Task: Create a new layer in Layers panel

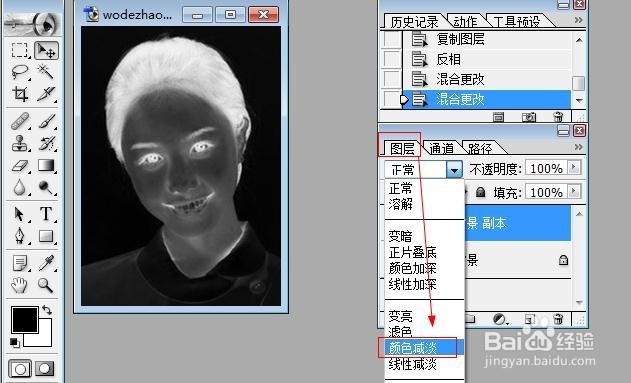Action: 529,319
